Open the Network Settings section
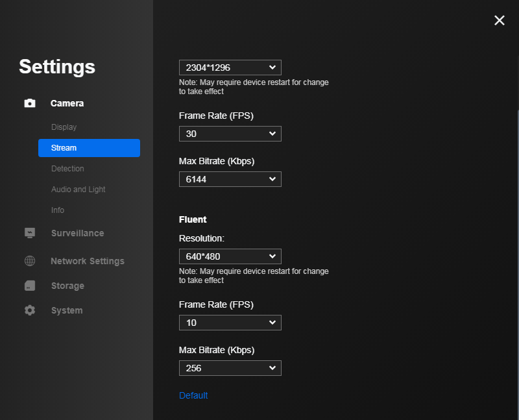This screenshot has width=519, height=420. [x=88, y=261]
